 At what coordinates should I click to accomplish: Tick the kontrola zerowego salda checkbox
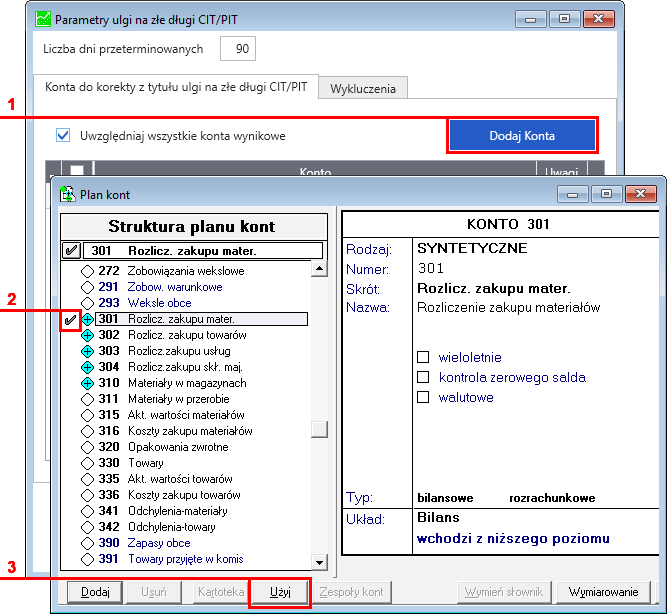[422, 377]
